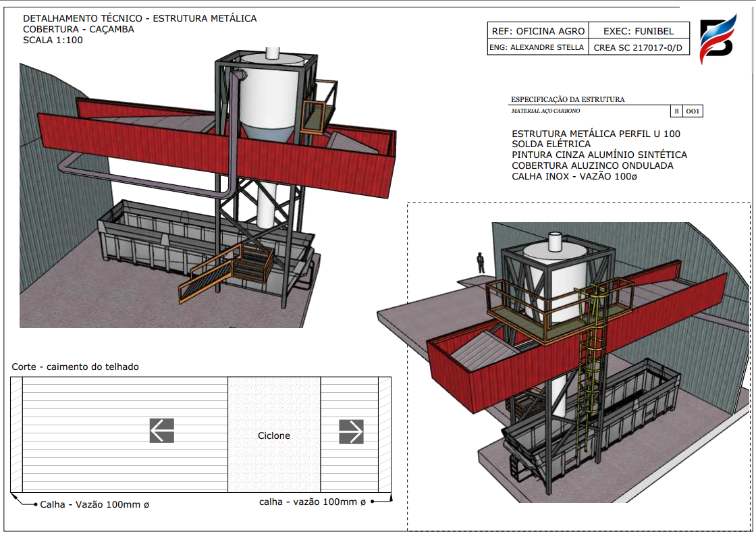Screen dimensions: 756x536
Task: Click the 'DETALHAMENTO TÉCNICO - ESTRUTURA METÁLICA' title
Action: click(x=140, y=19)
